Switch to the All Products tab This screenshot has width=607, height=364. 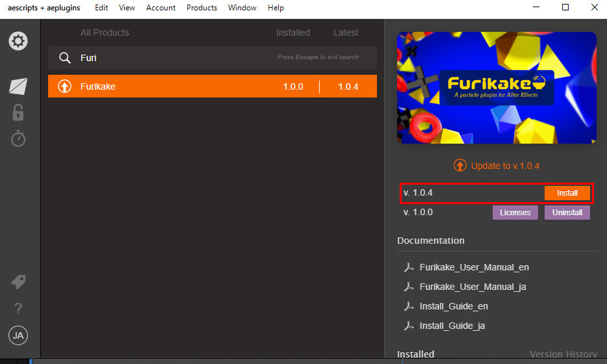[x=105, y=32]
